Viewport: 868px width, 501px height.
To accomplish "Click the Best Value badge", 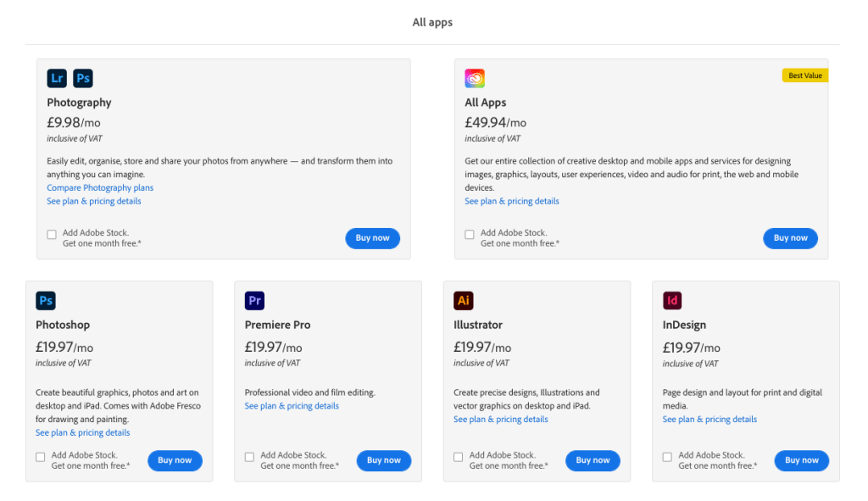I will point(805,75).
